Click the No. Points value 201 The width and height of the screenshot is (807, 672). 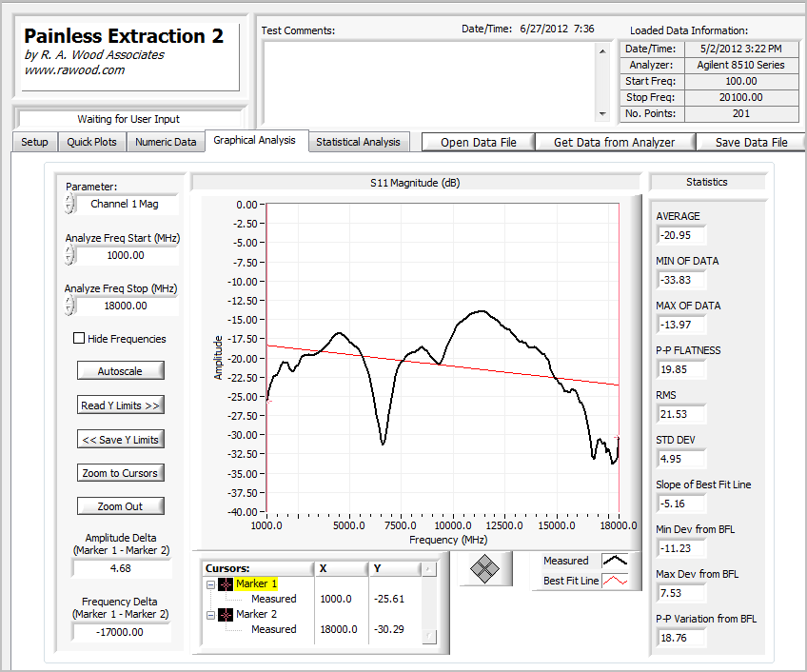coord(741,114)
